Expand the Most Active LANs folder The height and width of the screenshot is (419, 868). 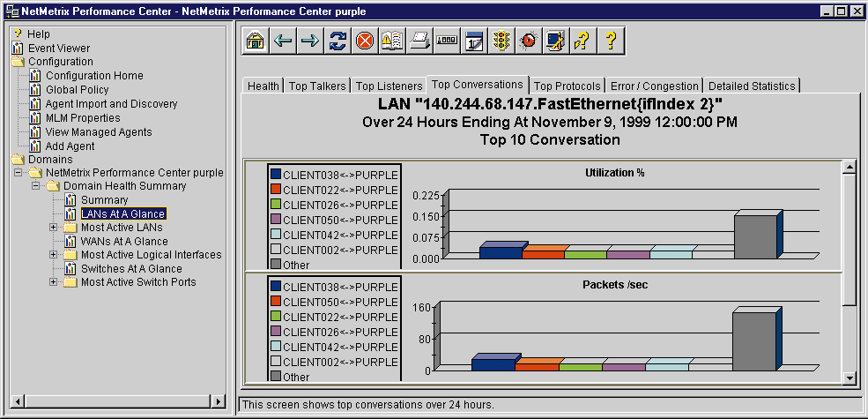tap(53, 228)
